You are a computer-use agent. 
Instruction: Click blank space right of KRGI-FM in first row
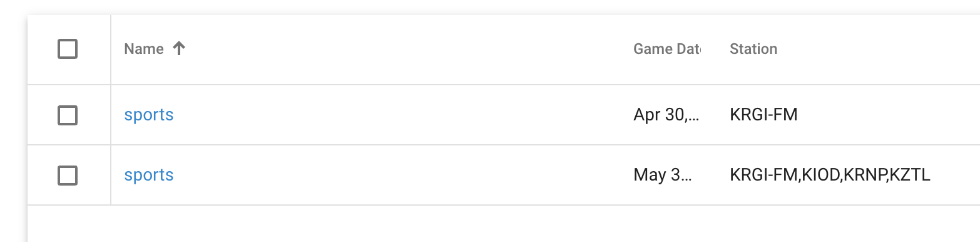(889, 115)
